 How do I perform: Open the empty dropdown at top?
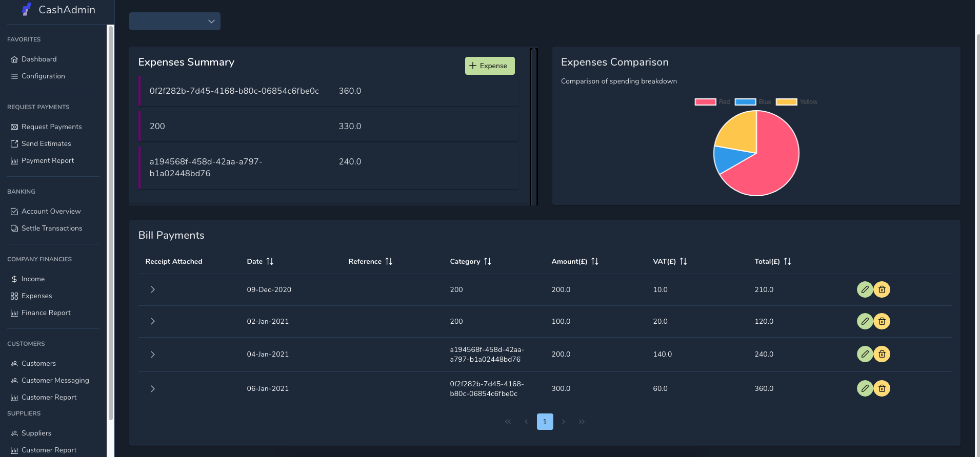(174, 22)
